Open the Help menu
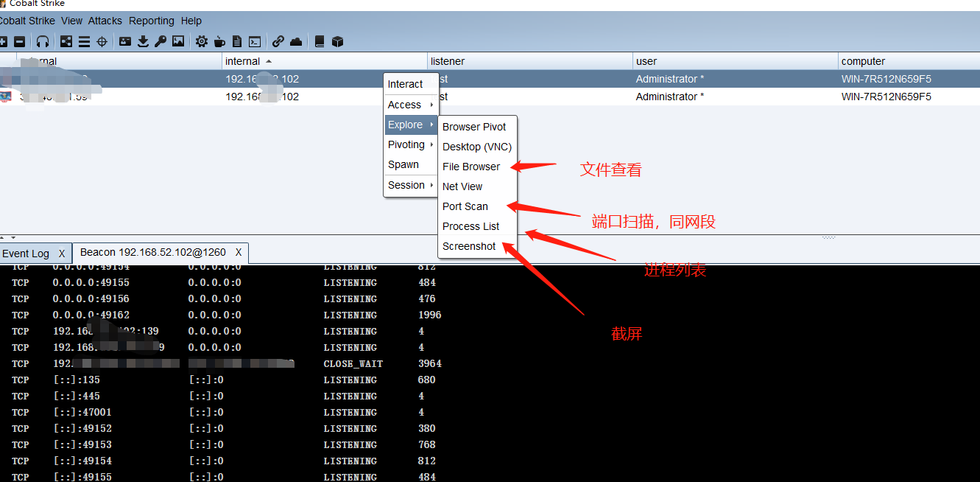 click(191, 21)
